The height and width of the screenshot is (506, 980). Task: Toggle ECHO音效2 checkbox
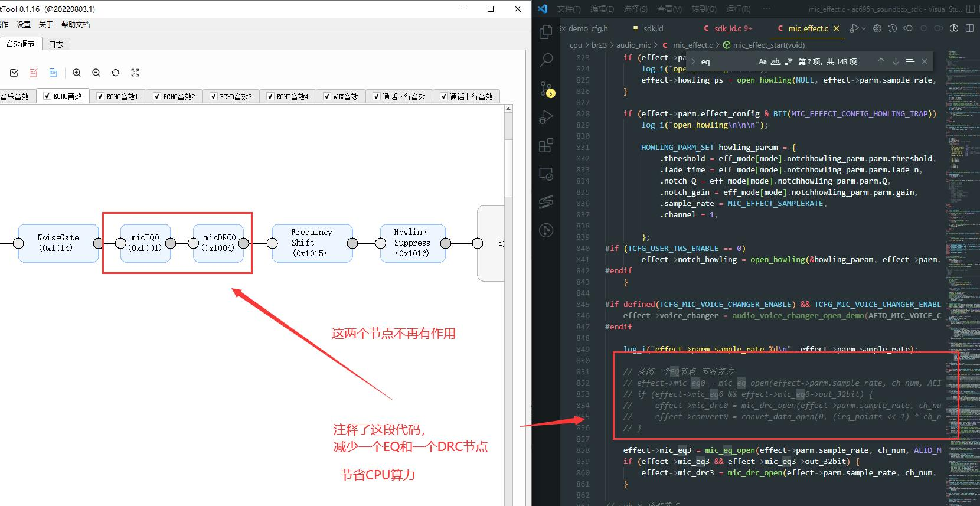tap(157, 96)
